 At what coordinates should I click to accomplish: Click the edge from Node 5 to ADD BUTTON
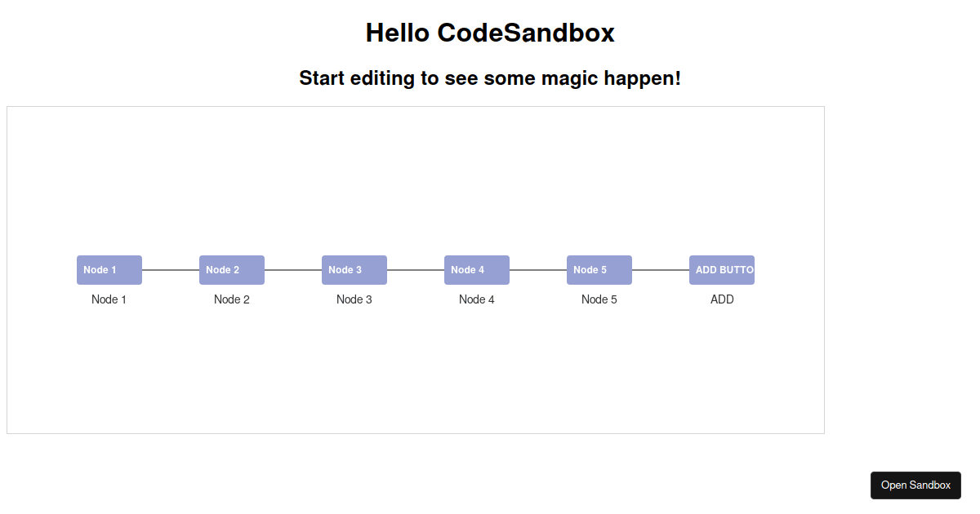tap(661, 270)
